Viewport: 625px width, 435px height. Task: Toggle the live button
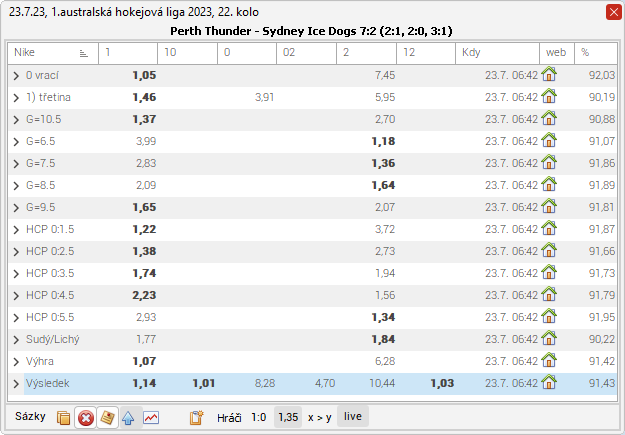coord(353,416)
